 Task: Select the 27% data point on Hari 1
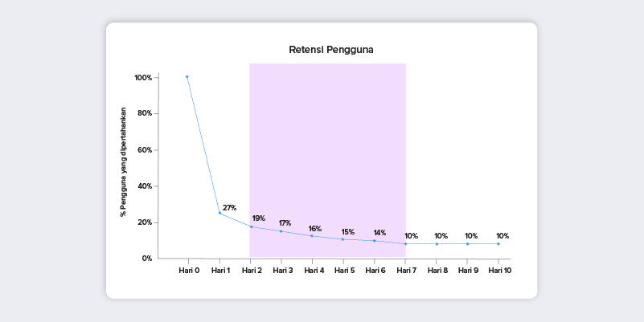tap(219, 213)
